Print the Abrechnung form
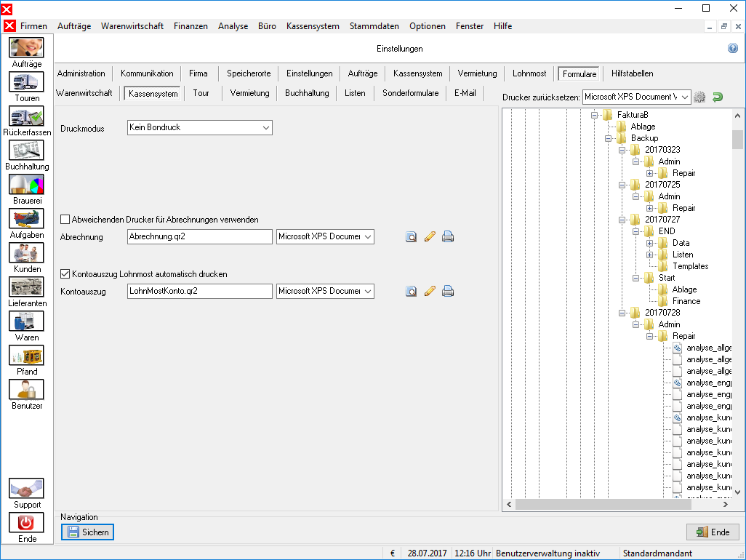This screenshot has height=560, width=746. click(448, 236)
